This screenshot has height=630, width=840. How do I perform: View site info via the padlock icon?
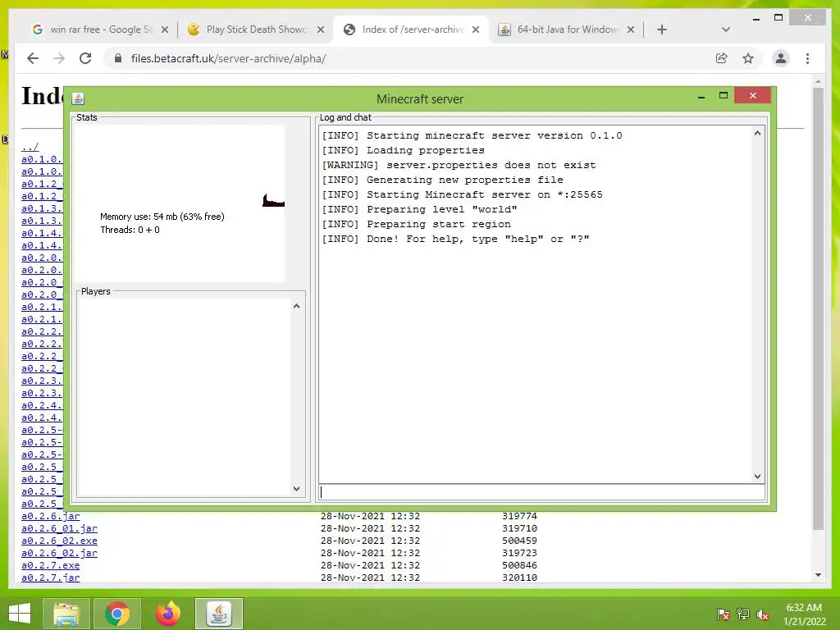point(118,58)
